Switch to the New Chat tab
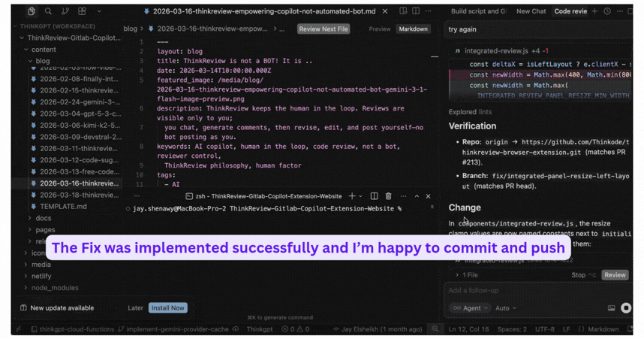The width and height of the screenshot is (644, 339). [x=531, y=11]
